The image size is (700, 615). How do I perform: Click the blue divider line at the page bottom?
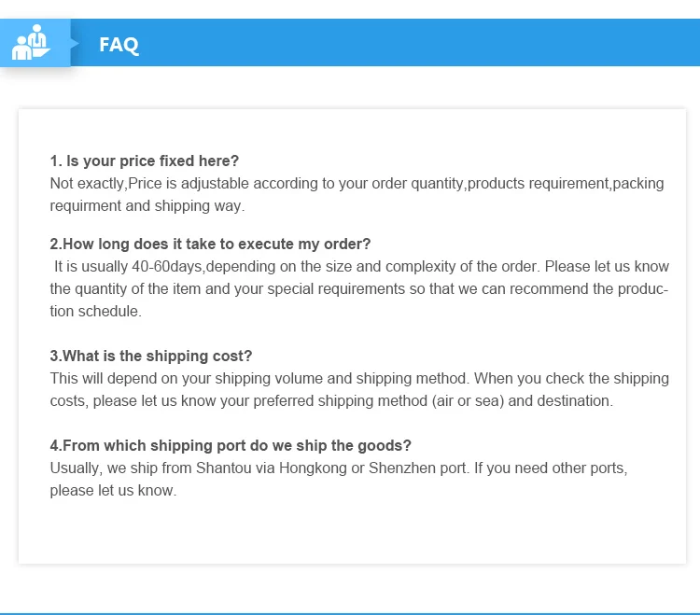[350, 612]
